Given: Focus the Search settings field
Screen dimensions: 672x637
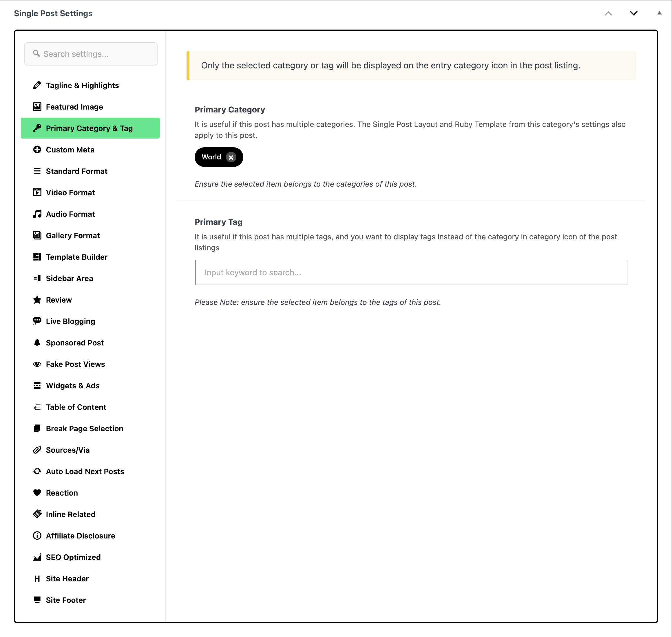Looking at the screenshot, I should point(91,54).
